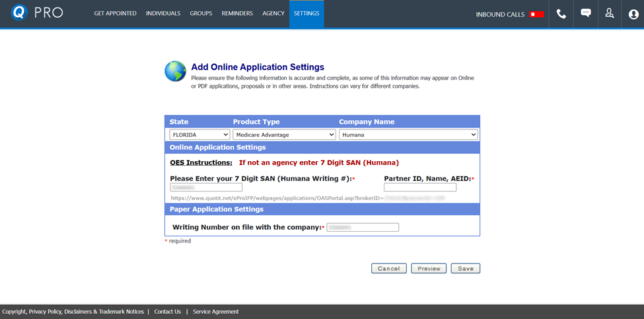
Task: Click the Preview button
Action: pyautogui.click(x=429, y=269)
